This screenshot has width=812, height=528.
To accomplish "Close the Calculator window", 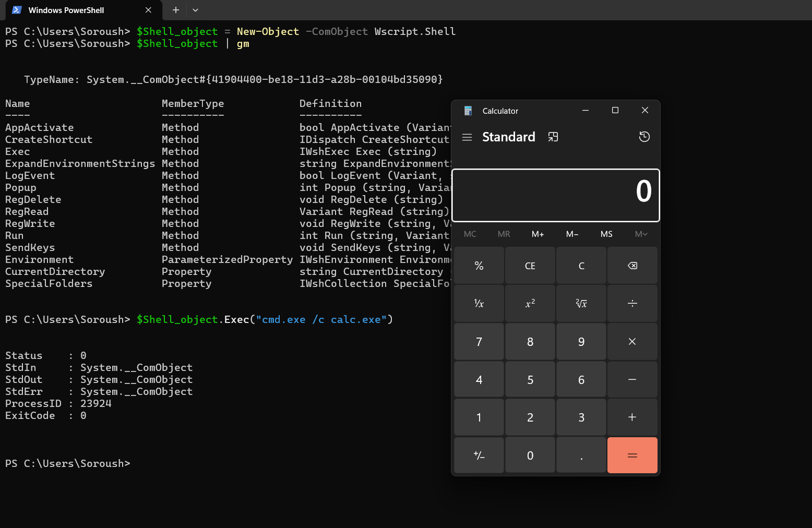I will click(x=645, y=111).
